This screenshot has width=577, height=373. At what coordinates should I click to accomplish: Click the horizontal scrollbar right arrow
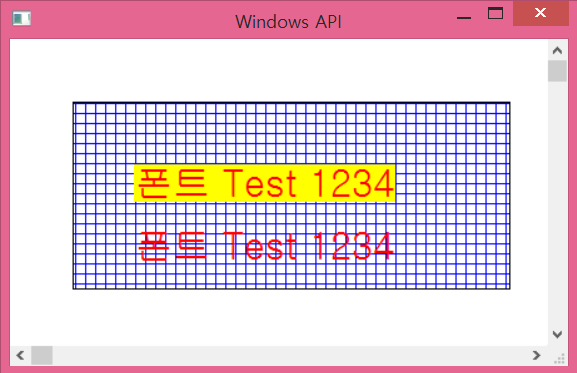(x=537, y=355)
